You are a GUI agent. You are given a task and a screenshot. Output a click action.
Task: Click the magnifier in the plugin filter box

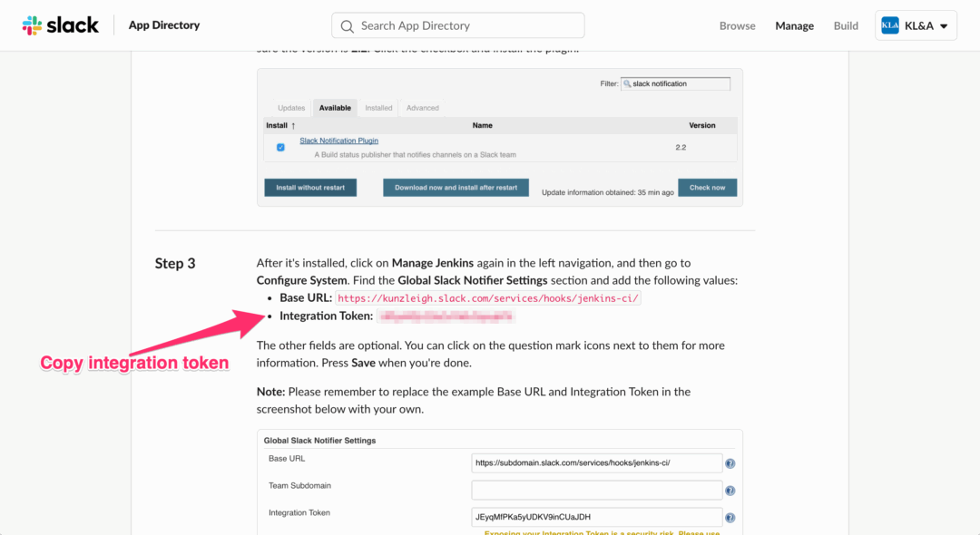click(627, 83)
